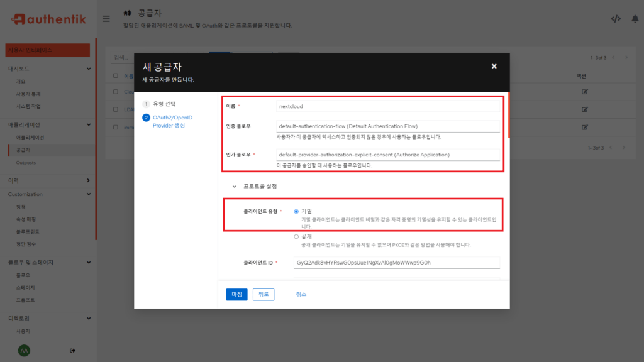Screen dimensions: 644x362
Task: Go to next page at top pagination
Action: coord(626,57)
